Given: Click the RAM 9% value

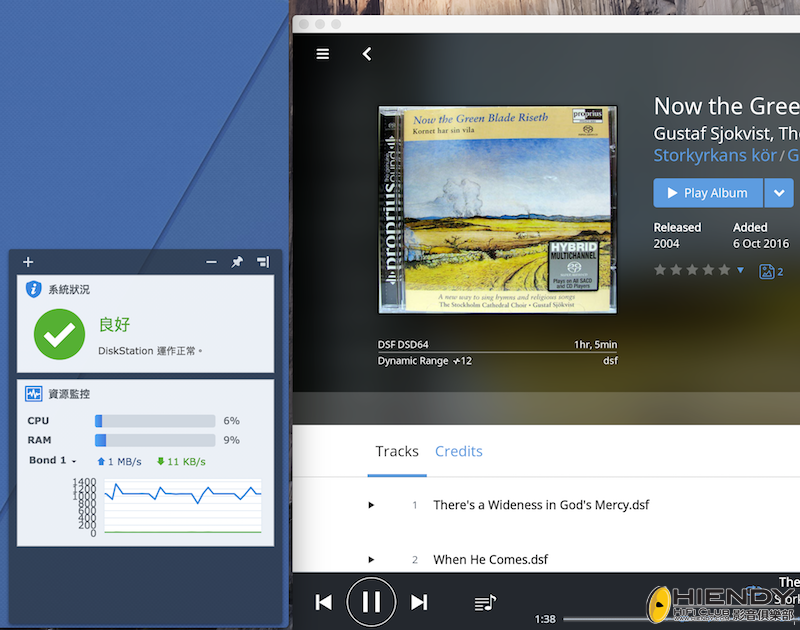Looking at the screenshot, I should (x=232, y=440).
